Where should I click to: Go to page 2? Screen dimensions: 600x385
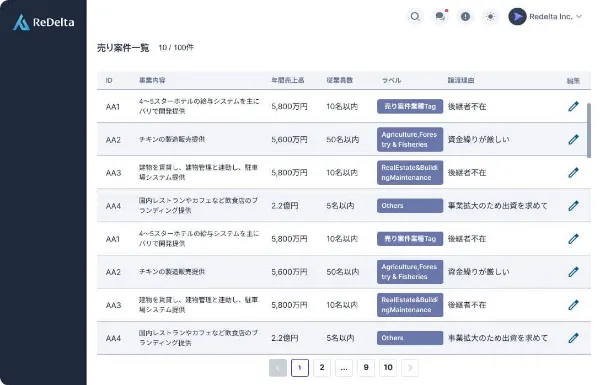tap(322, 368)
